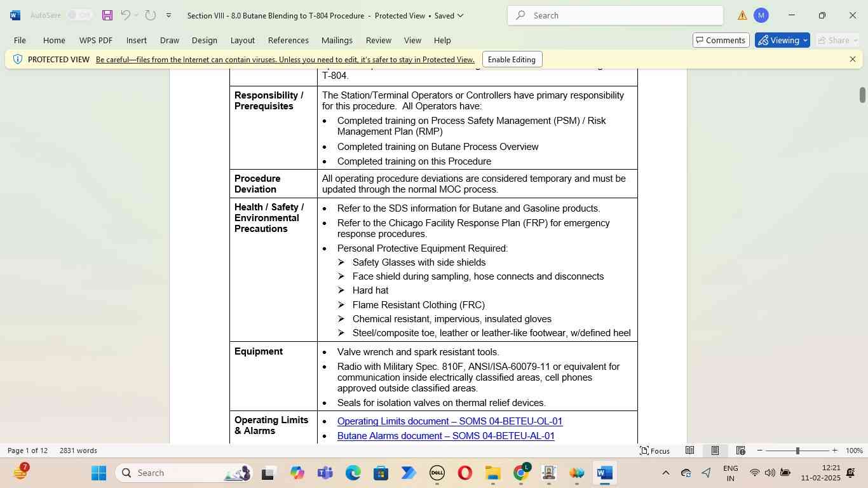Click the Comments button

pos(721,40)
